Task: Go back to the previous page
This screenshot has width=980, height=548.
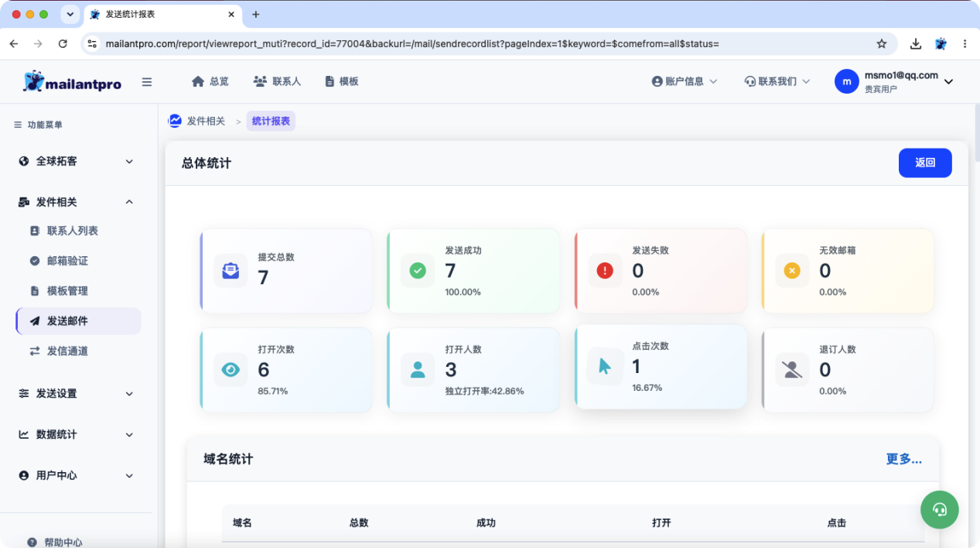Action: [x=14, y=44]
